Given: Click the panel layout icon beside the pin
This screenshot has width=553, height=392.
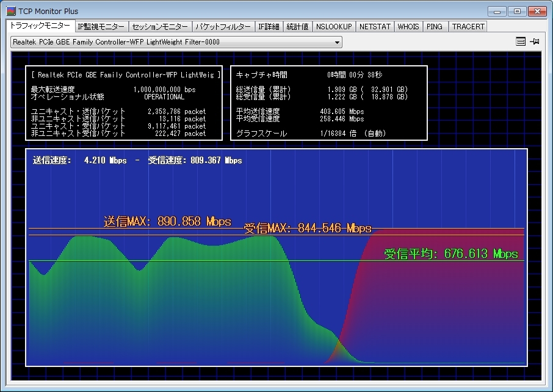Looking at the screenshot, I should pyautogui.click(x=521, y=41).
